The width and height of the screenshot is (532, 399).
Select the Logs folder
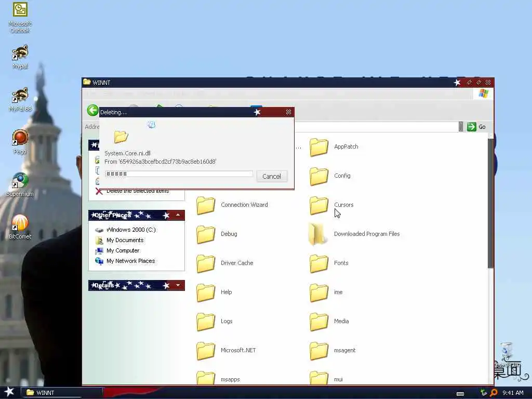[215, 322]
